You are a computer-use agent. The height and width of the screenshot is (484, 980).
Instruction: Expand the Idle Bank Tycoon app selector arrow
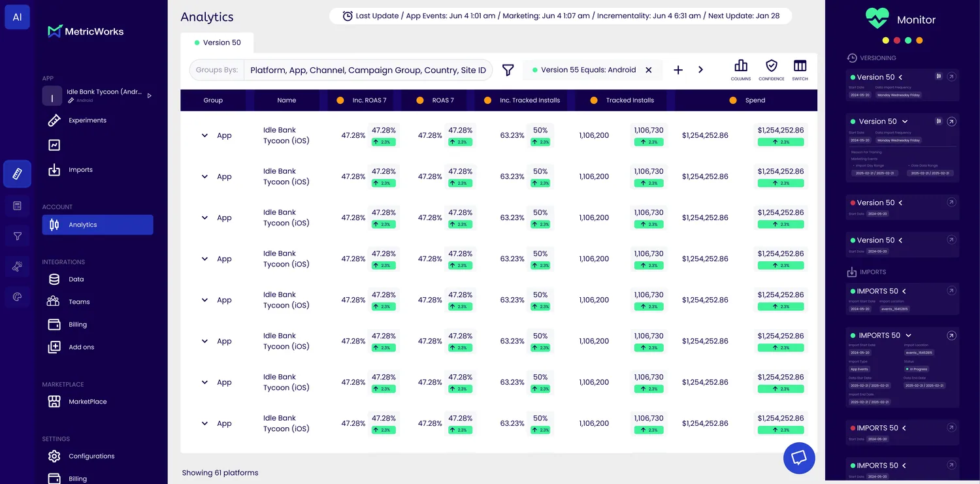(x=150, y=95)
